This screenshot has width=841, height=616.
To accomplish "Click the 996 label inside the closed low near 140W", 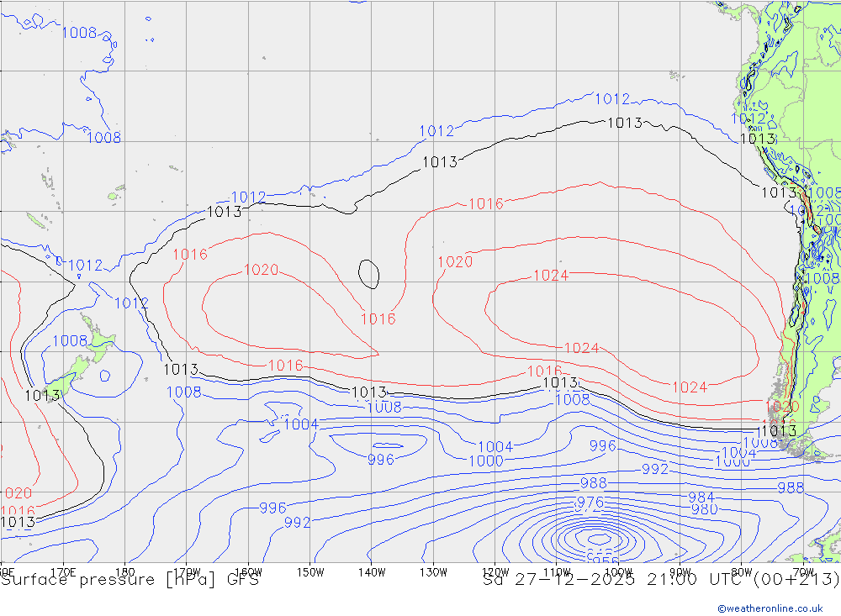I will (381, 460).
